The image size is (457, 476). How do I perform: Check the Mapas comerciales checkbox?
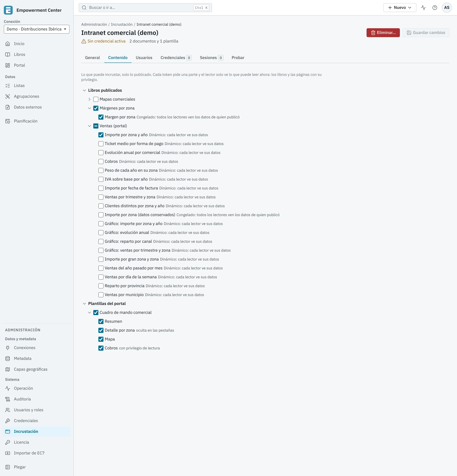96,99
